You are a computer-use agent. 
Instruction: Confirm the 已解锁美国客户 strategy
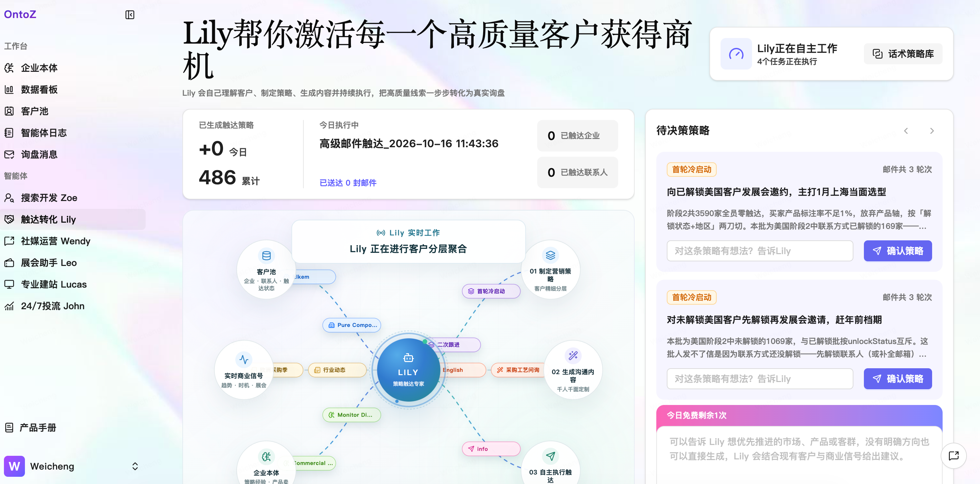click(897, 251)
